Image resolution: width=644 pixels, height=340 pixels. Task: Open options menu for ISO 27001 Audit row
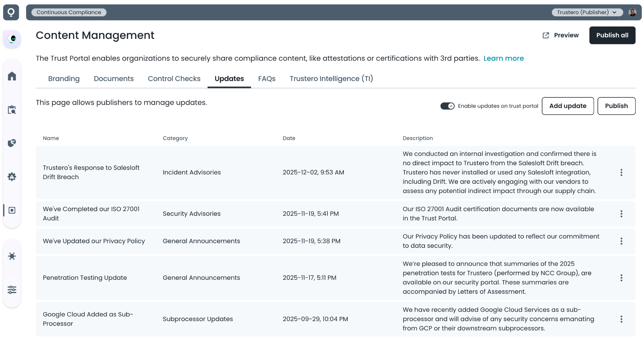[x=621, y=214]
